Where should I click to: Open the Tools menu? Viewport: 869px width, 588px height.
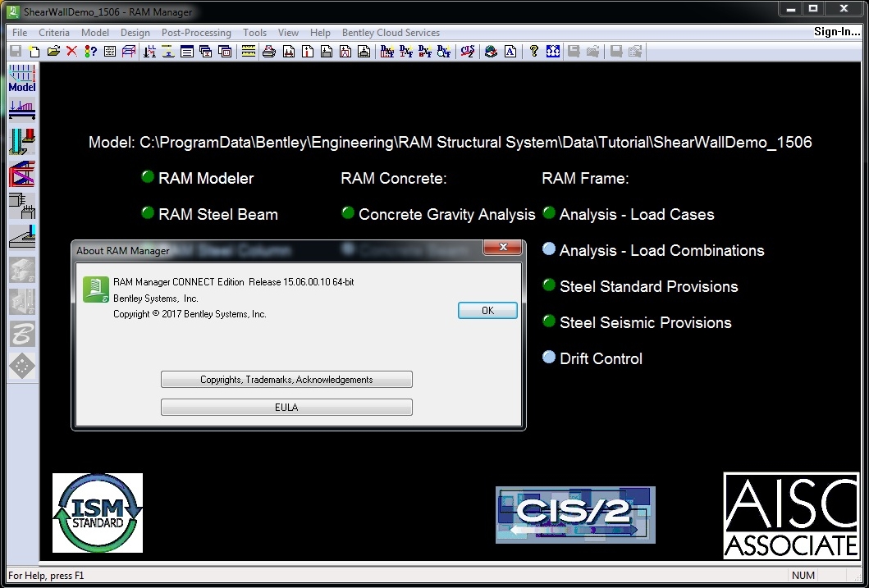[254, 33]
